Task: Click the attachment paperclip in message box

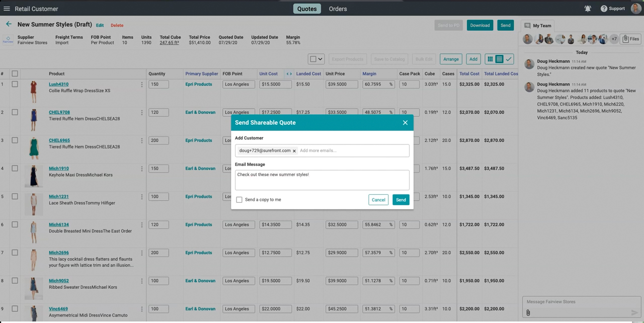Action: (x=528, y=313)
